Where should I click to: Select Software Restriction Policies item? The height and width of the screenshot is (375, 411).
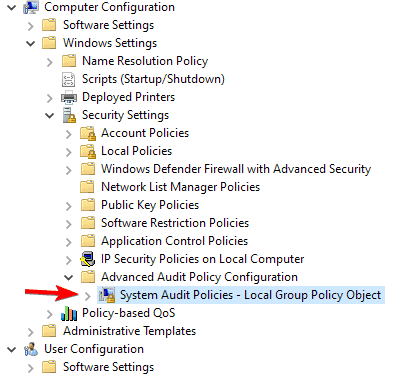175,223
